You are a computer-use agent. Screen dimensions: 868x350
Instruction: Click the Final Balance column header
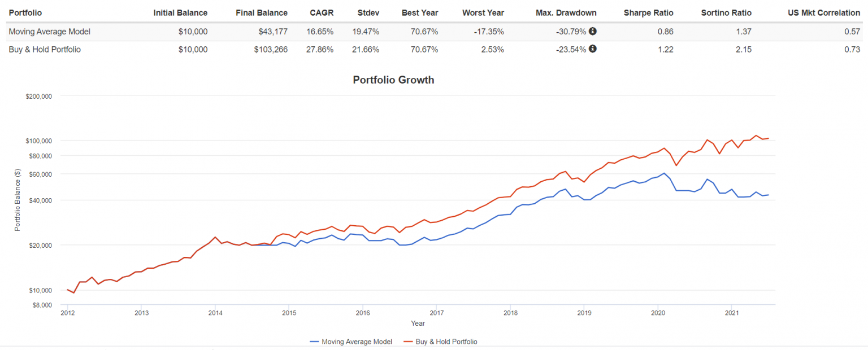pyautogui.click(x=261, y=12)
